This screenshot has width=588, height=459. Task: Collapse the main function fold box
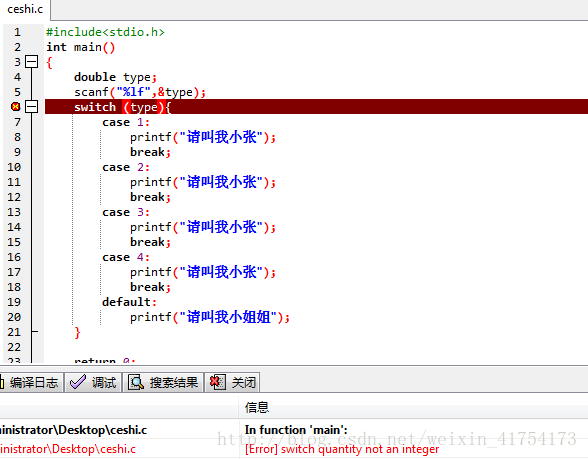[32, 62]
